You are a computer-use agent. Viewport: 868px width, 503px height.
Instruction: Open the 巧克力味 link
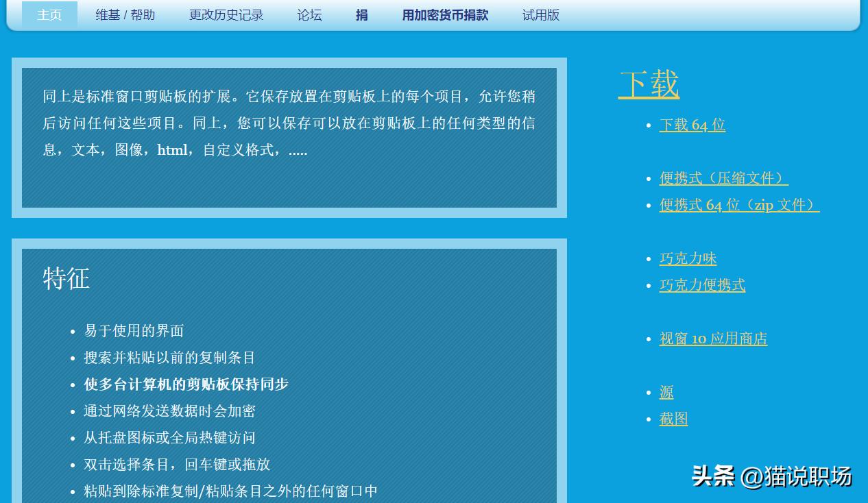point(688,258)
